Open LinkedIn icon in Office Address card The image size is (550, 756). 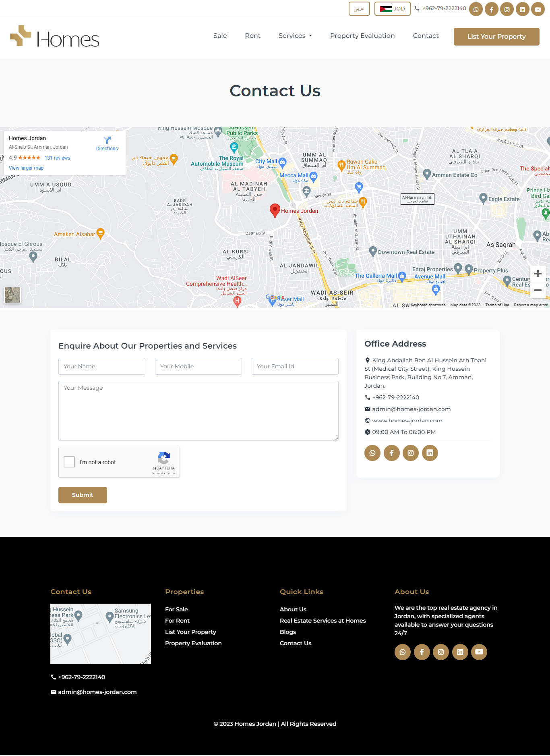430,453
